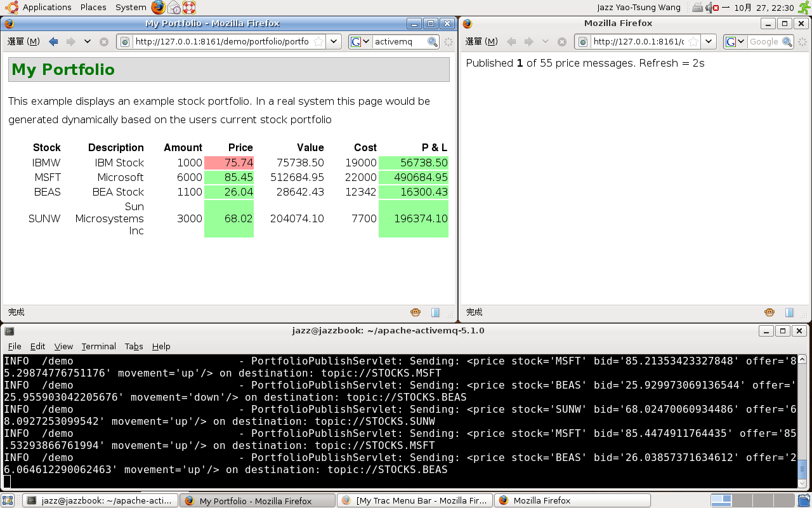Click the stop icon in right Firefox window
This screenshot has width=812, height=508.
562,42
